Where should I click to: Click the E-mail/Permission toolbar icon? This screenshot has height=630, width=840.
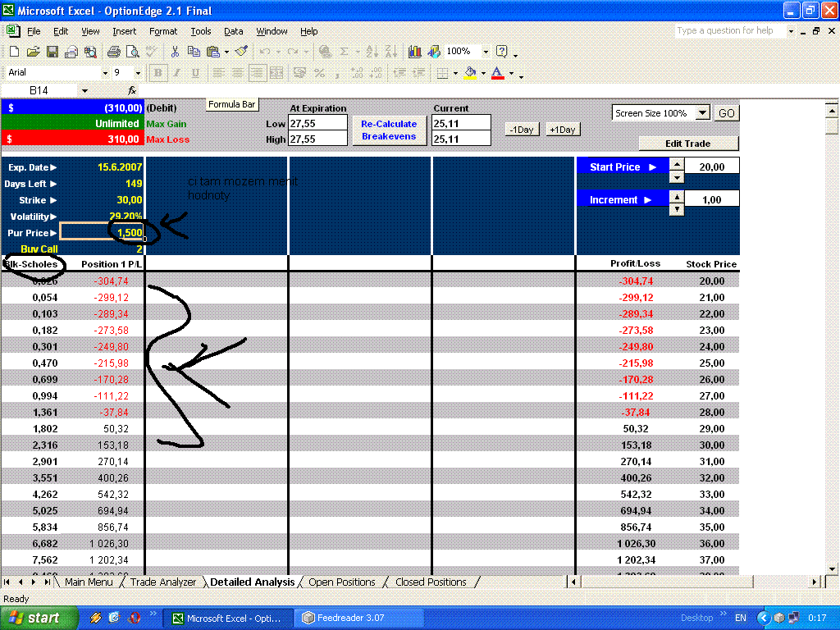point(71,52)
